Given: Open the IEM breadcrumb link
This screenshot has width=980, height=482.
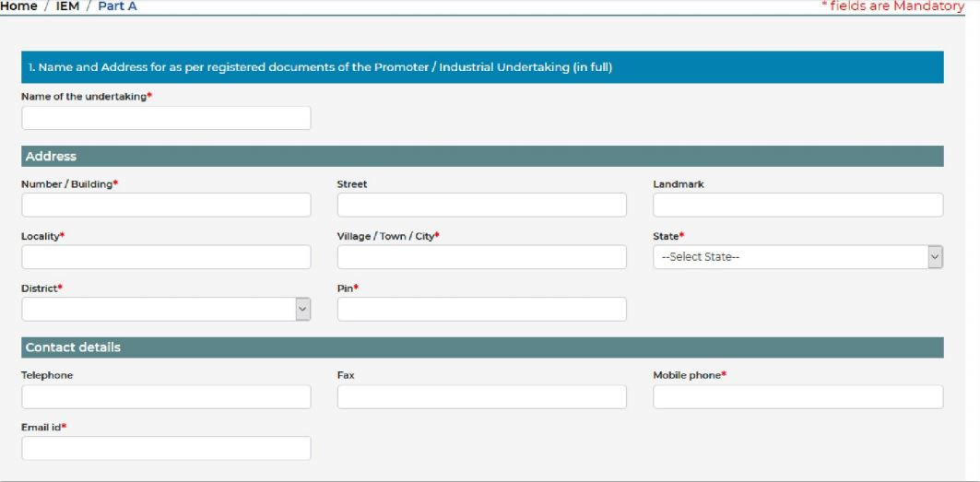Looking at the screenshot, I should click(67, 6).
